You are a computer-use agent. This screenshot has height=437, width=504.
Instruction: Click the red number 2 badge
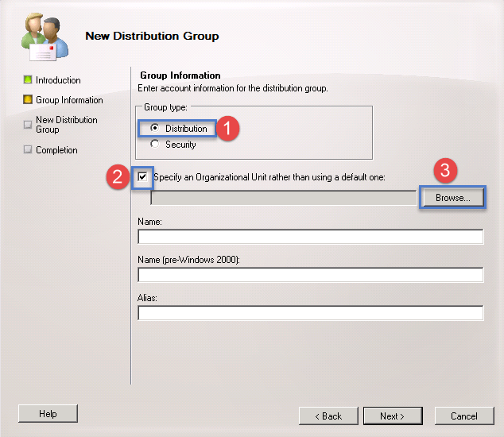coord(117,176)
